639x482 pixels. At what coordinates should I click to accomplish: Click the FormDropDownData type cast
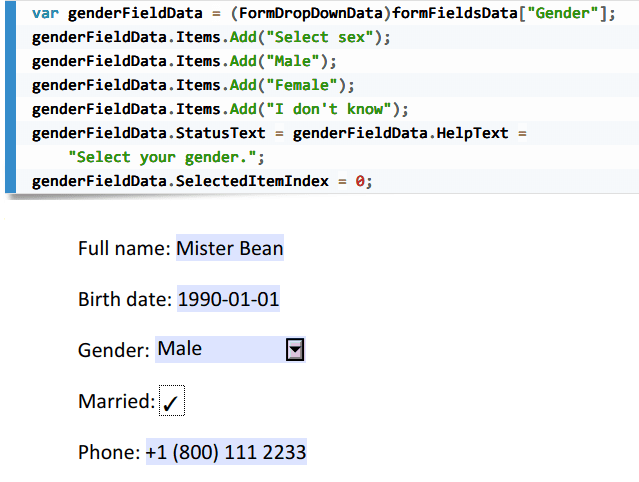[x=311, y=13]
